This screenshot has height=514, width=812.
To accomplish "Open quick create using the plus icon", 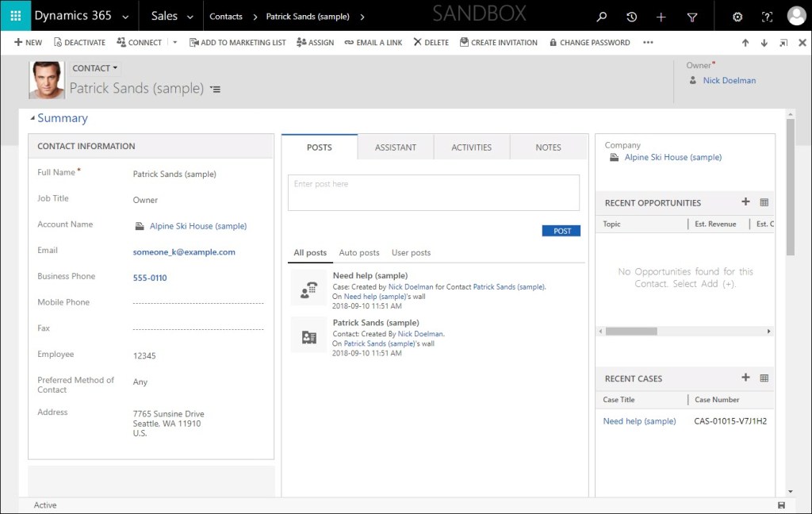I will click(661, 15).
